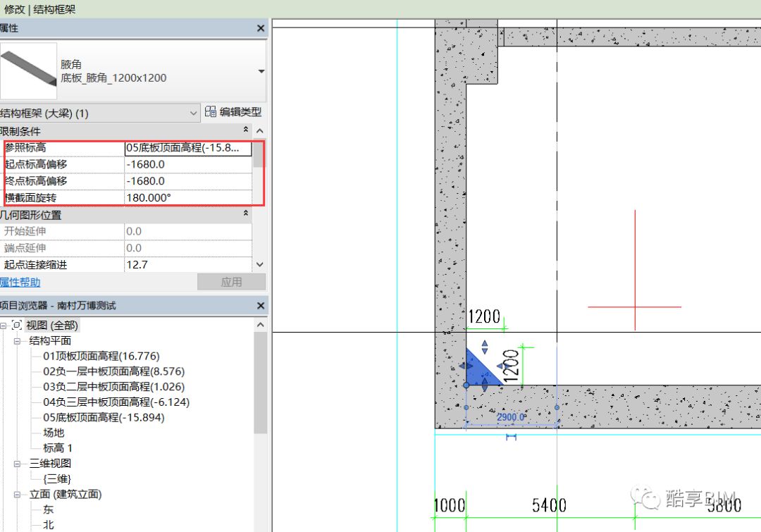The height and width of the screenshot is (532, 761).
Task: Click the 端点延伸 value 0.0
Action: [188, 248]
